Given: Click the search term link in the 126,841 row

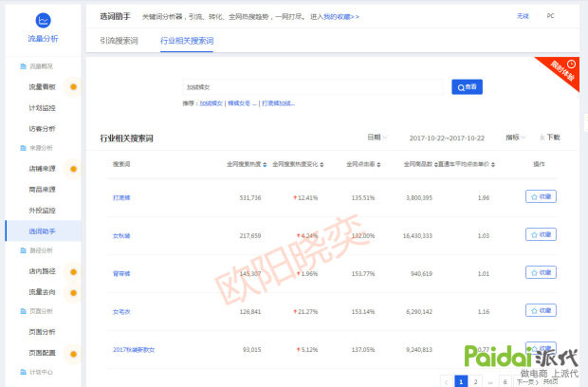Looking at the screenshot, I should click(x=121, y=312).
